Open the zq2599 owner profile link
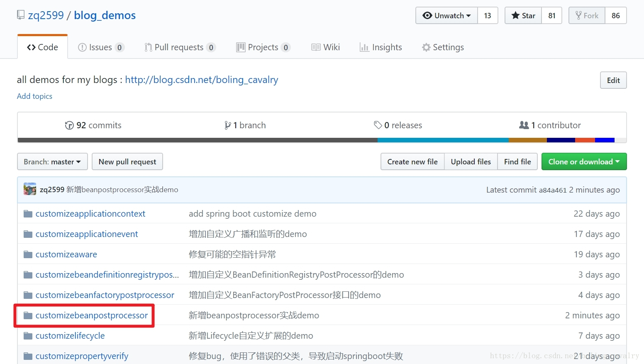The height and width of the screenshot is (364, 644). tap(46, 15)
